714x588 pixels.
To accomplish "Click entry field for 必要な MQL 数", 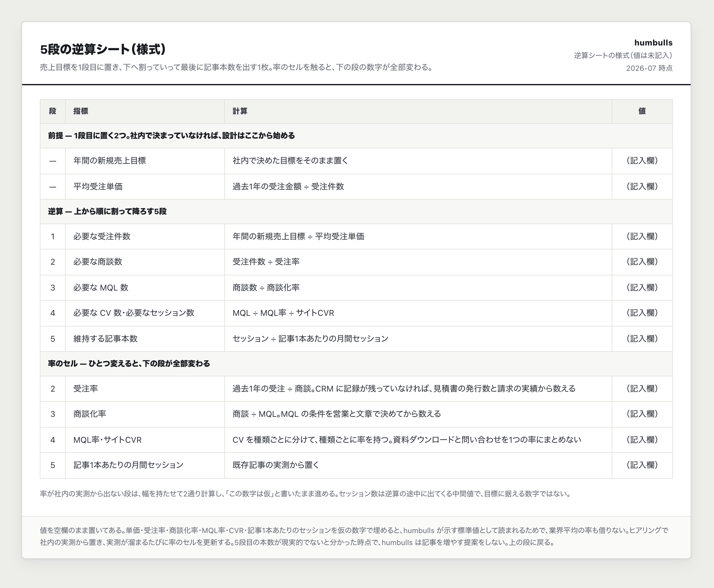I will tap(642, 288).
